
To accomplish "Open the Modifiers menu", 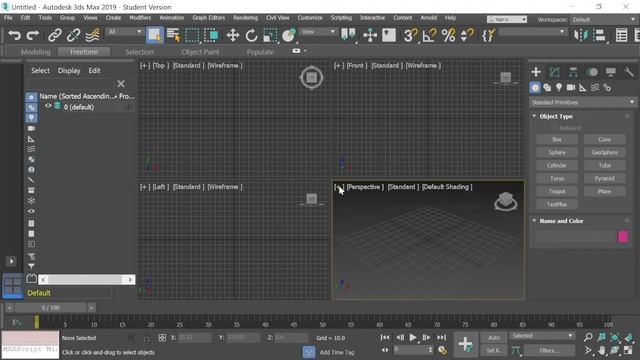I will pos(140,18).
